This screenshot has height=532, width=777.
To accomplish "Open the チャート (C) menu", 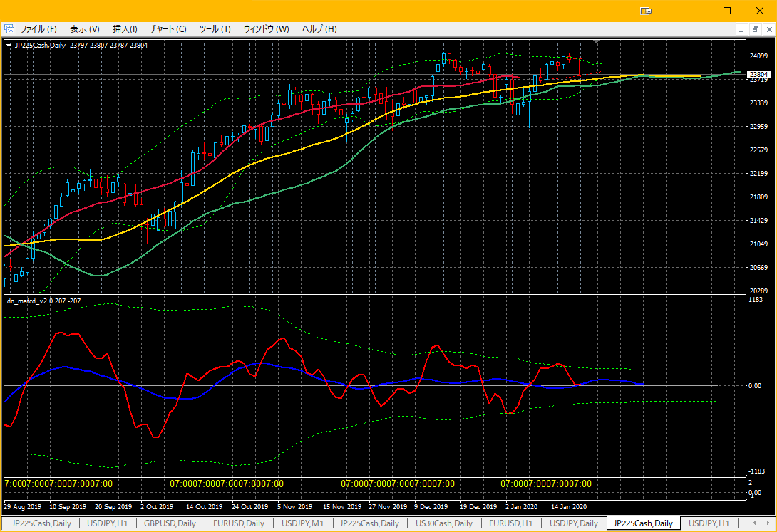I will click(x=168, y=29).
